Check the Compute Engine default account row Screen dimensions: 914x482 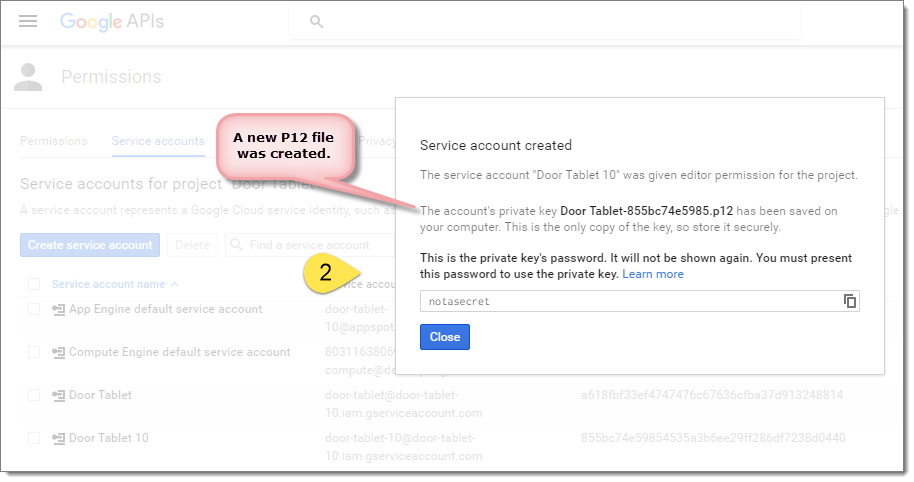click(x=34, y=353)
